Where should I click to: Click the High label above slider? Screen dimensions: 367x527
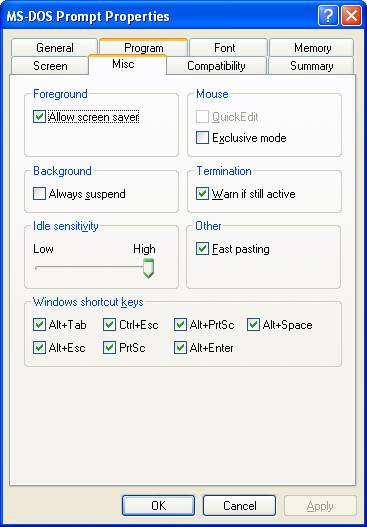pos(144,249)
